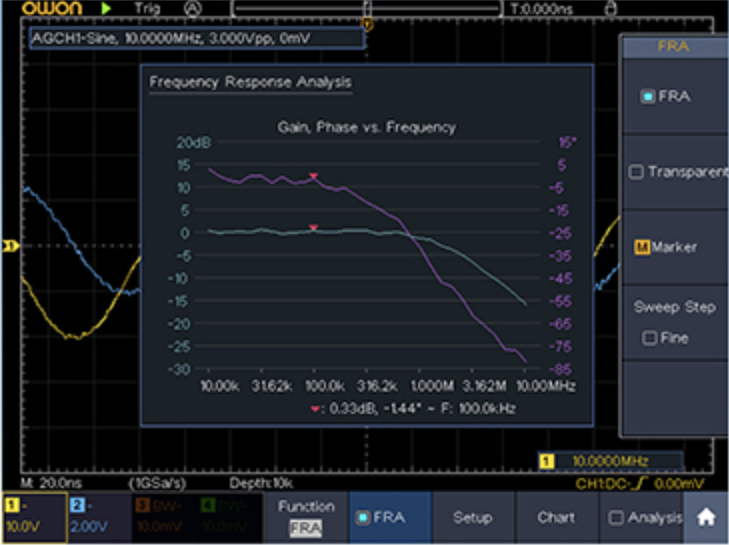
Task: Click the 100.0k frequency axis label
Action: click(x=325, y=385)
